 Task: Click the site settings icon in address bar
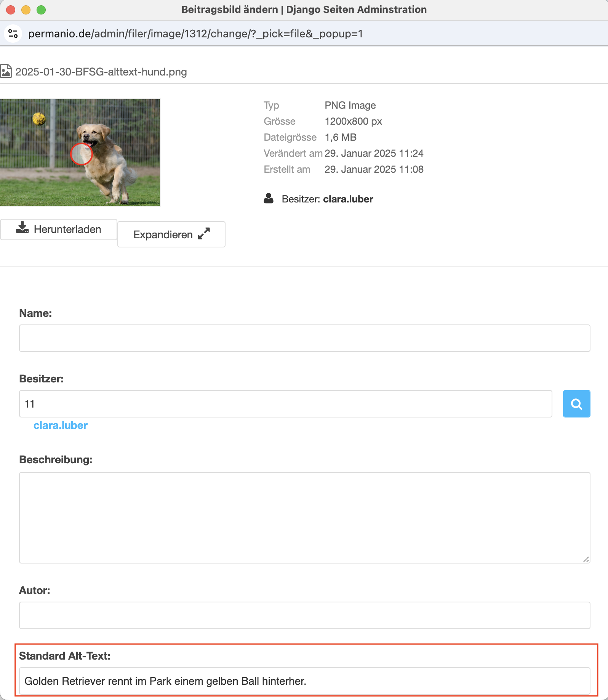[x=13, y=34]
